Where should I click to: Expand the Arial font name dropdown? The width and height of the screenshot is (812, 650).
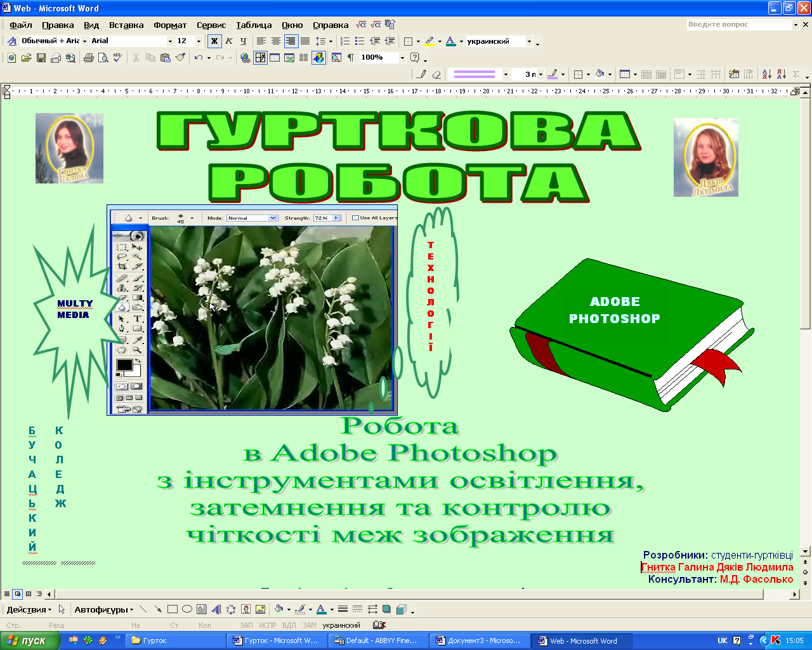tap(170, 41)
